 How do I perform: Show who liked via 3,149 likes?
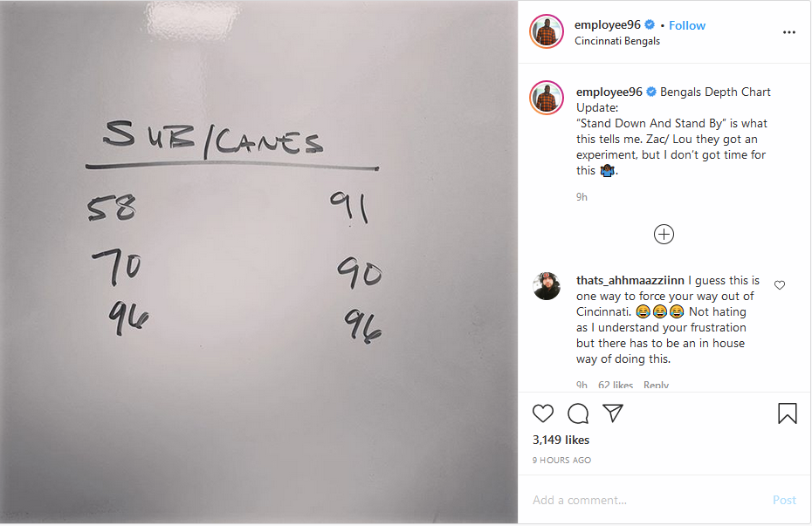[x=561, y=440]
